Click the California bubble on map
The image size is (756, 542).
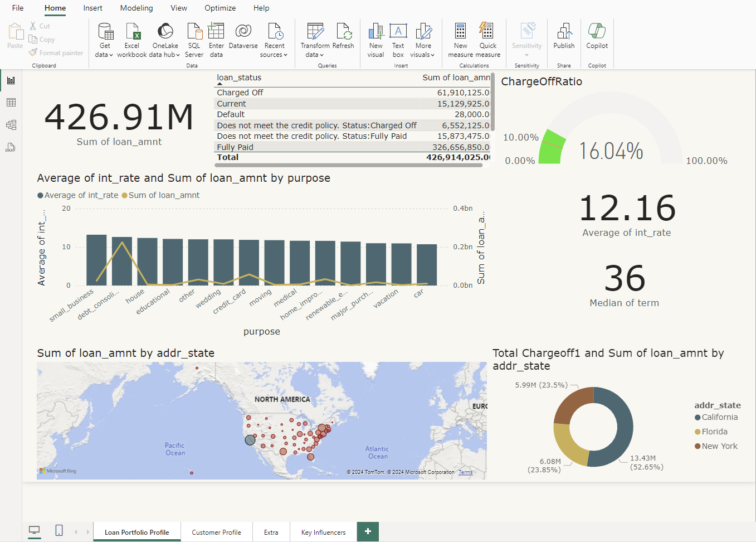[x=250, y=440]
